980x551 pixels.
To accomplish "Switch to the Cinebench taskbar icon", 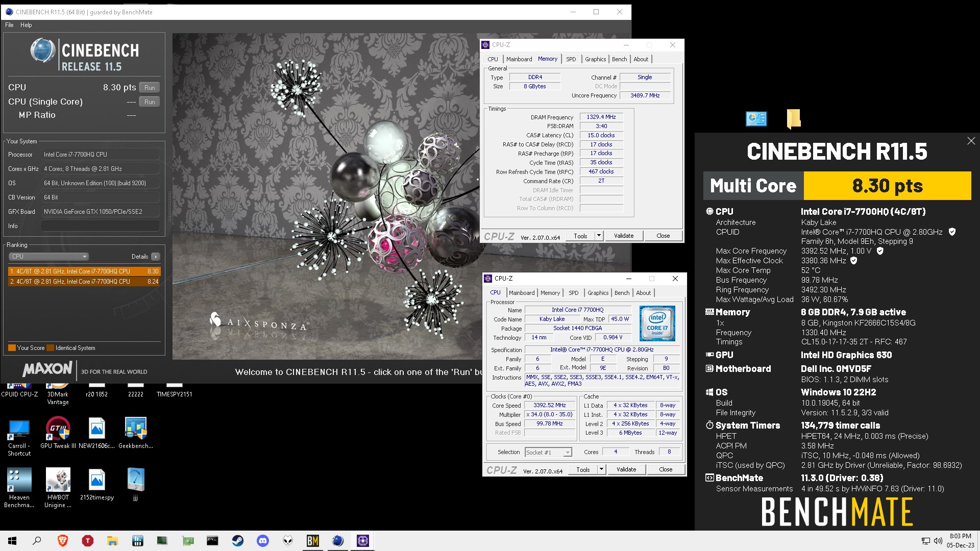I will tap(337, 541).
